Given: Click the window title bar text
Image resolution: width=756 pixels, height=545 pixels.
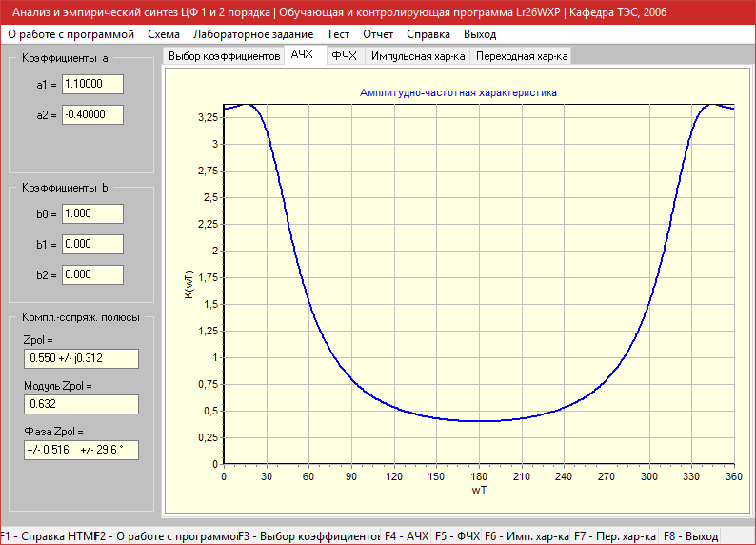Looking at the screenshot, I should click(x=339, y=12).
